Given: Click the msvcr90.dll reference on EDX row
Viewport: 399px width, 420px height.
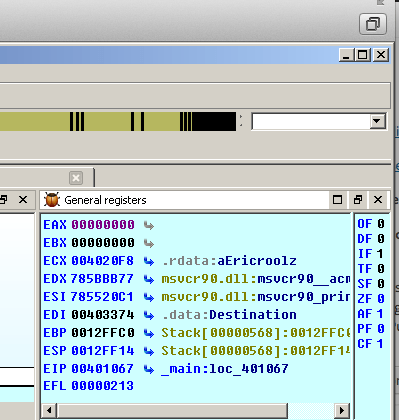Looking at the screenshot, I should point(256,279).
